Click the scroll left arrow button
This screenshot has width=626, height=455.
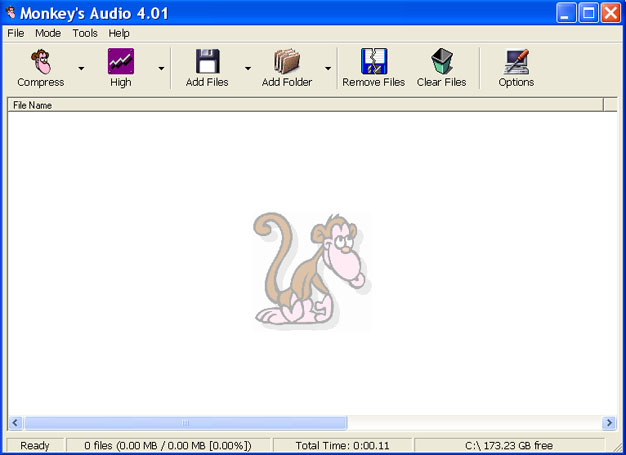pyautogui.click(x=15, y=423)
